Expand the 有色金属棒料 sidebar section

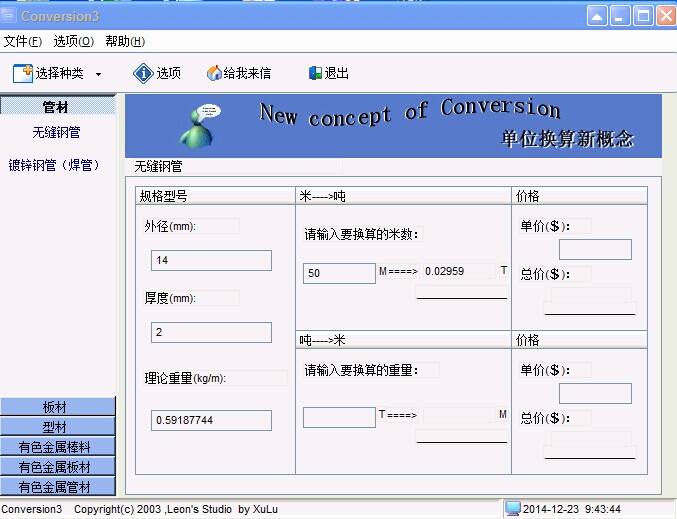pyautogui.click(x=58, y=447)
